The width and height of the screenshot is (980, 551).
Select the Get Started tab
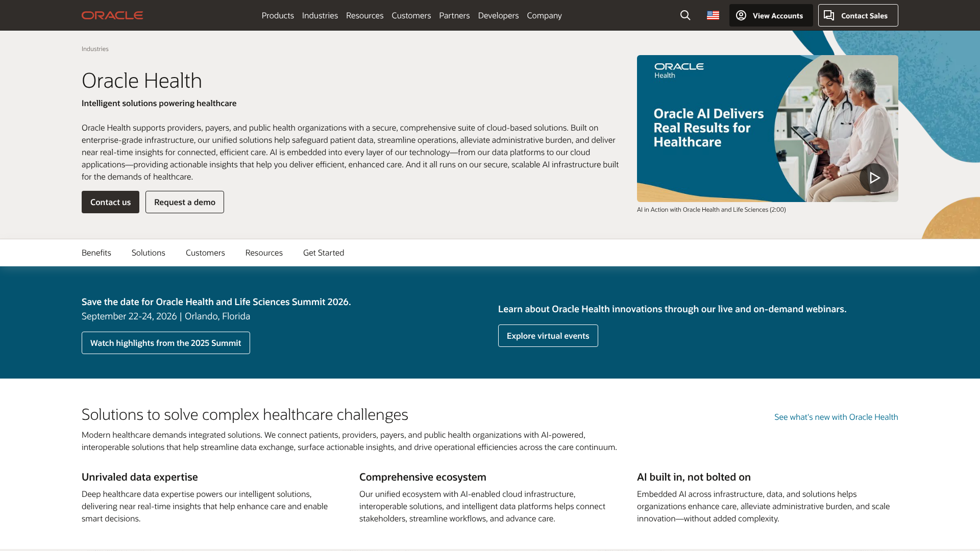tap(323, 252)
